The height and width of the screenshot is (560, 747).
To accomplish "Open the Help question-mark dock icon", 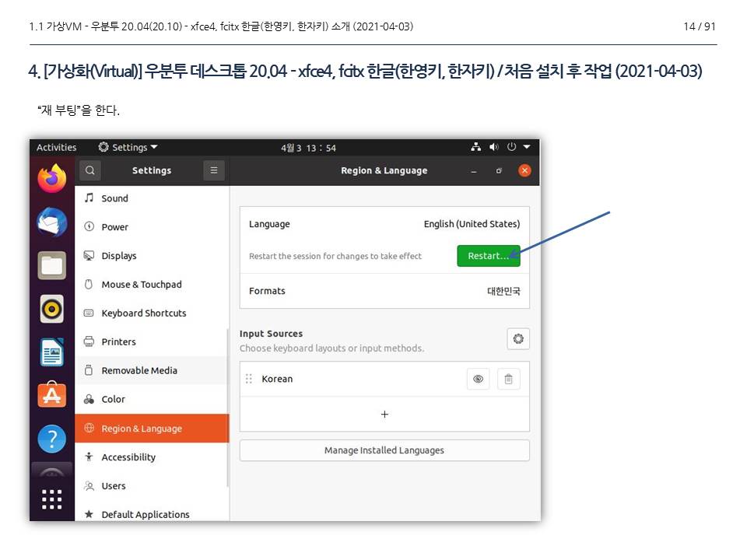I will [52, 439].
